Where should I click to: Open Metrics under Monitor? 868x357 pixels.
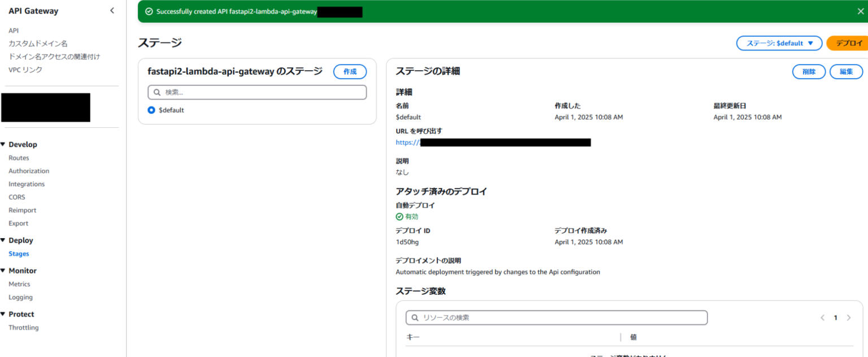[x=19, y=283]
